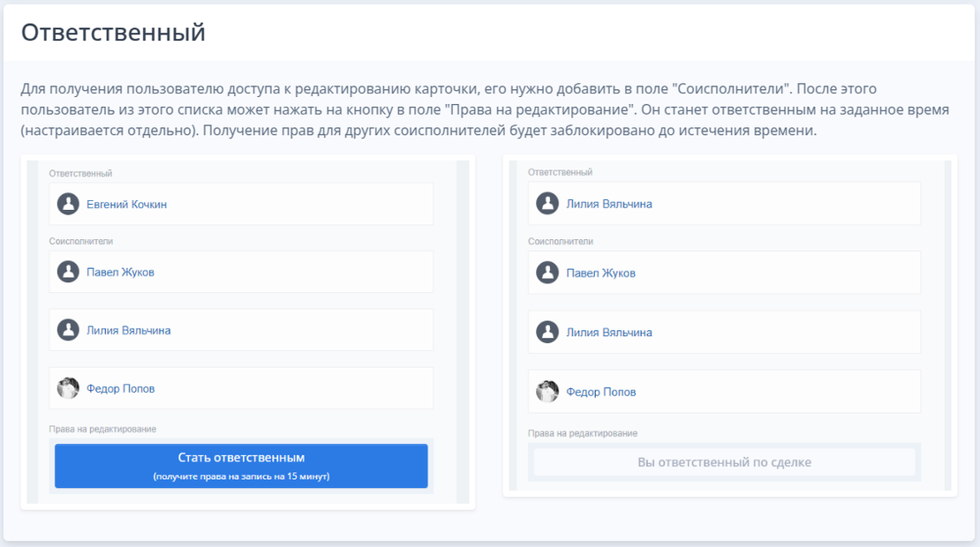Screen dimensions: 980x547
Task: Open Федор Попов's name link above Стать ответственным
Action: point(120,389)
